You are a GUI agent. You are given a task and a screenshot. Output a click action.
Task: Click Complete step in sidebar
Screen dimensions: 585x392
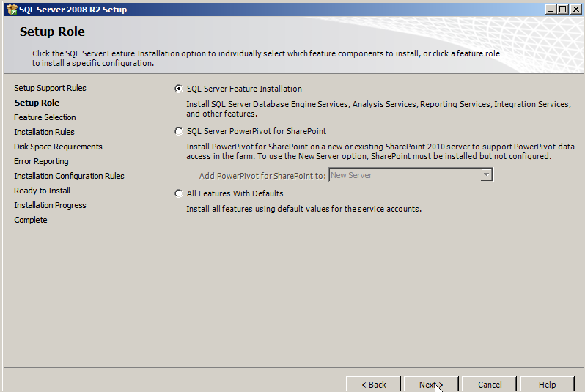pos(31,220)
